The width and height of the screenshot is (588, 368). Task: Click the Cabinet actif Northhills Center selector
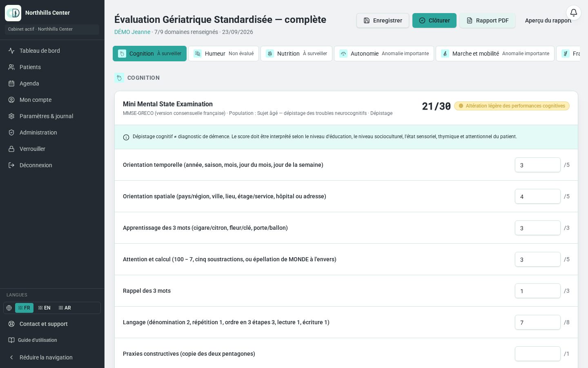tap(52, 29)
